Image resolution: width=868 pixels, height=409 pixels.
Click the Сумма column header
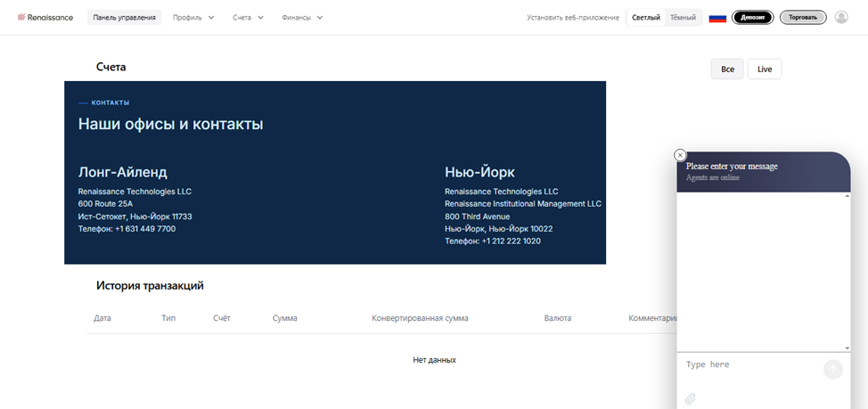click(284, 318)
